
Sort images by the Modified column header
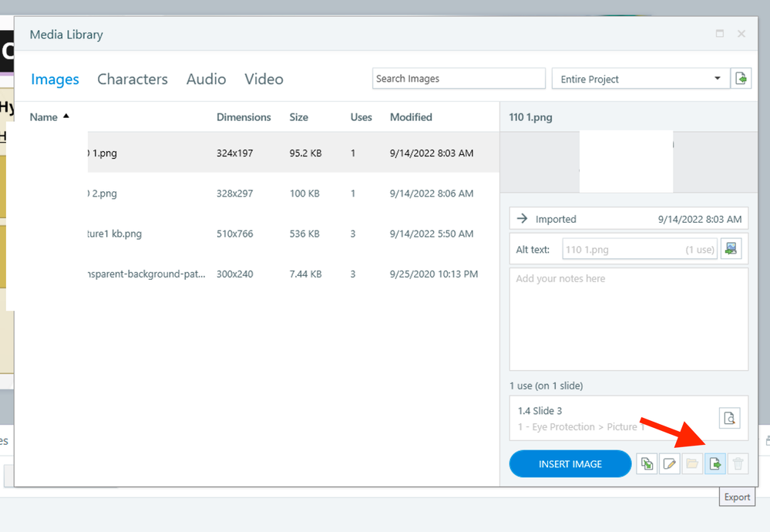411,117
